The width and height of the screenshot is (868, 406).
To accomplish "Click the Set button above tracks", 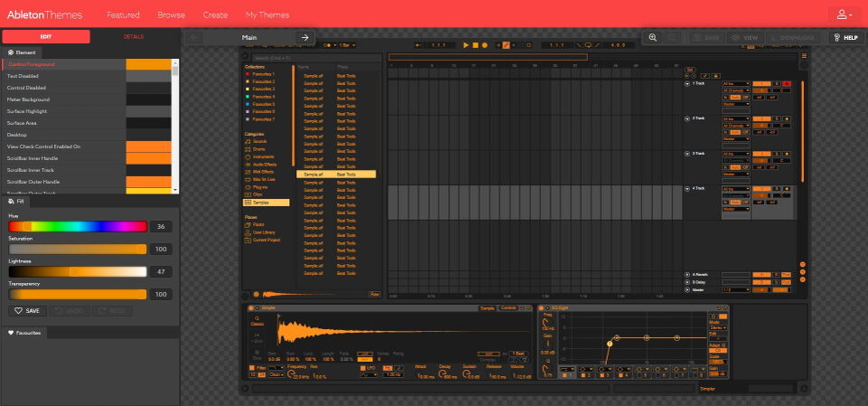I will [x=690, y=70].
